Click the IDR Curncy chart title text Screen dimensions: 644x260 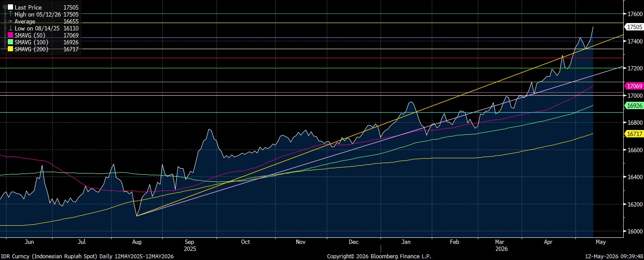tap(87, 257)
